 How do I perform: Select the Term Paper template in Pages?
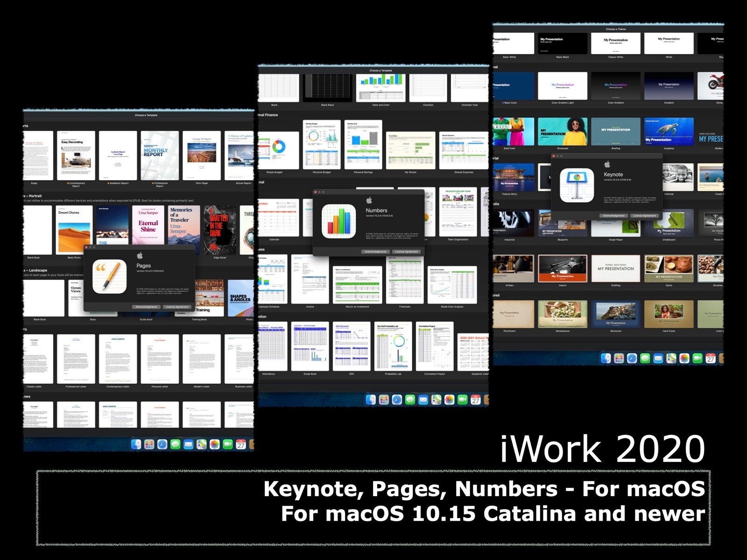[202, 155]
